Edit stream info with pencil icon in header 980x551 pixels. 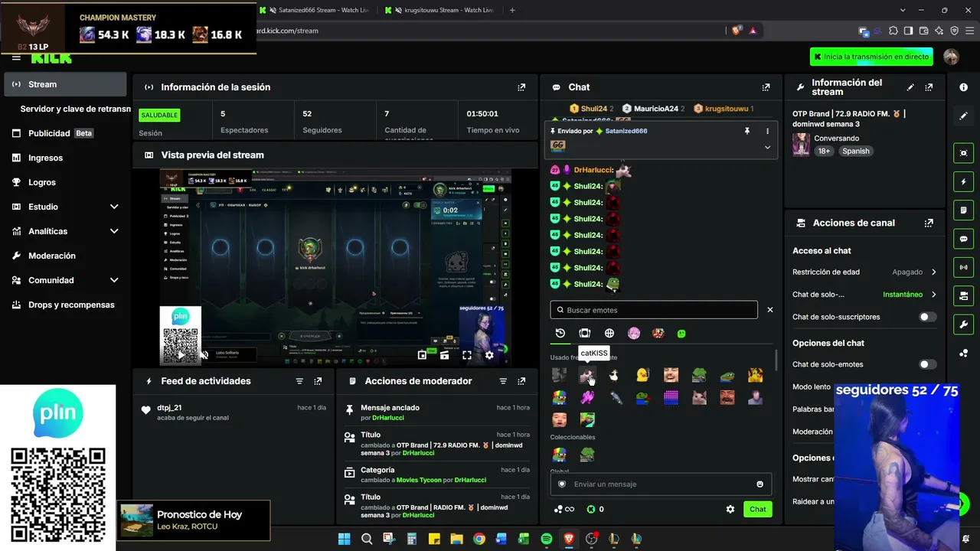[910, 87]
